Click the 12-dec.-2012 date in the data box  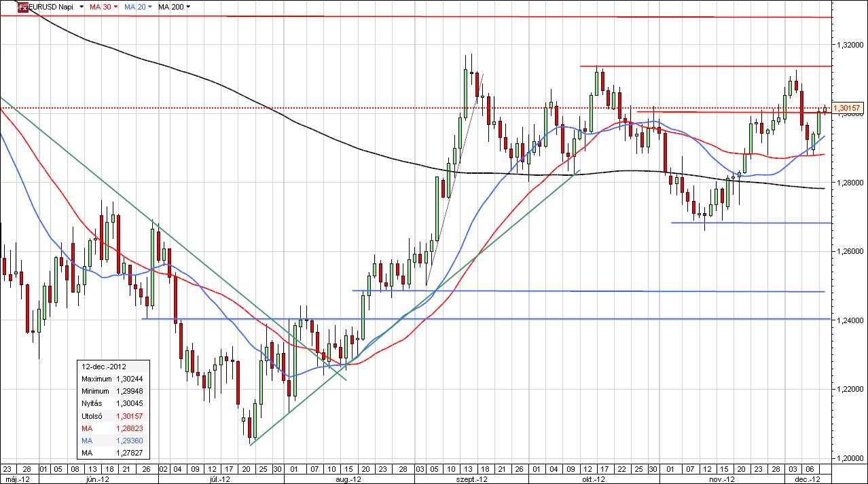[x=103, y=367]
